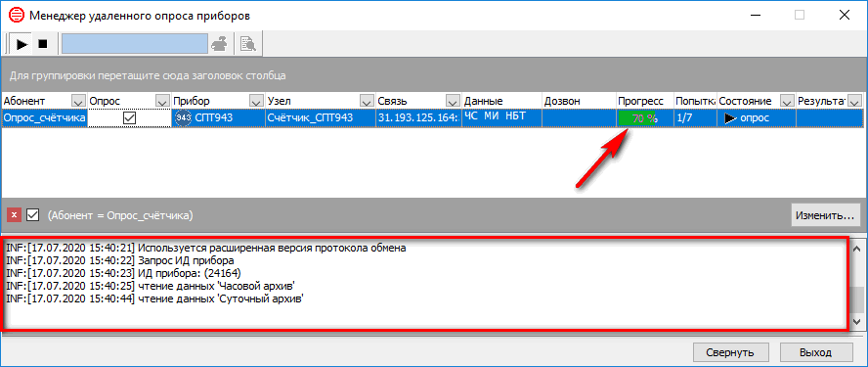Open the Абонент column filter dropdown
This screenshot has width=868, height=367.
pyautogui.click(x=79, y=101)
